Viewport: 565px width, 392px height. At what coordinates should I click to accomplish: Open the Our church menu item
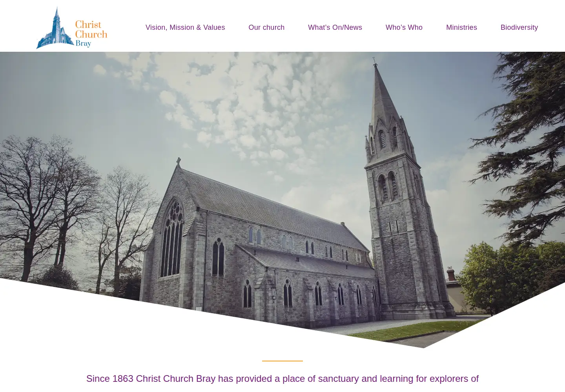click(266, 27)
